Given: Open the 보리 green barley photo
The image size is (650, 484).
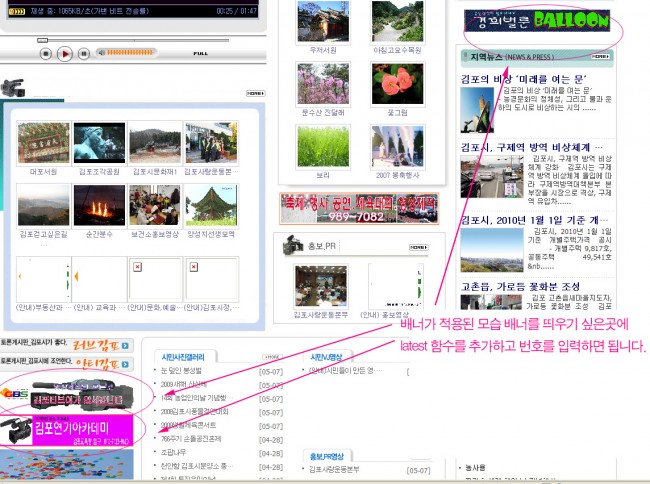Looking at the screenshot, I should click(x=323, y=147).
